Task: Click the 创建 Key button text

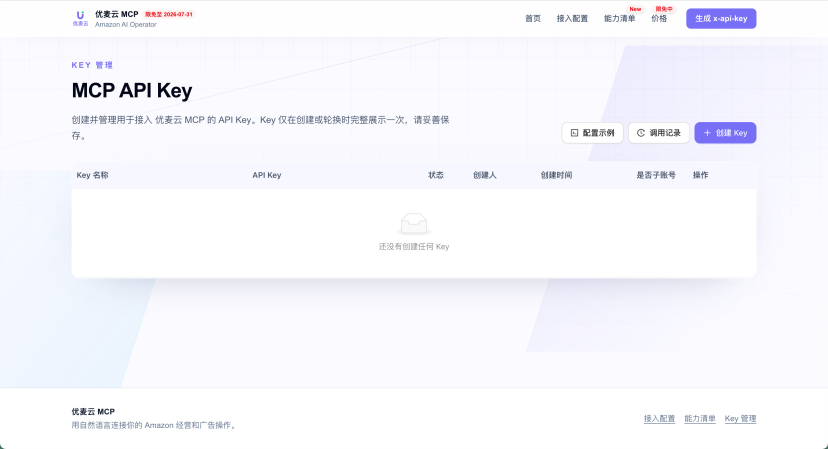Action: pos(731,133)
